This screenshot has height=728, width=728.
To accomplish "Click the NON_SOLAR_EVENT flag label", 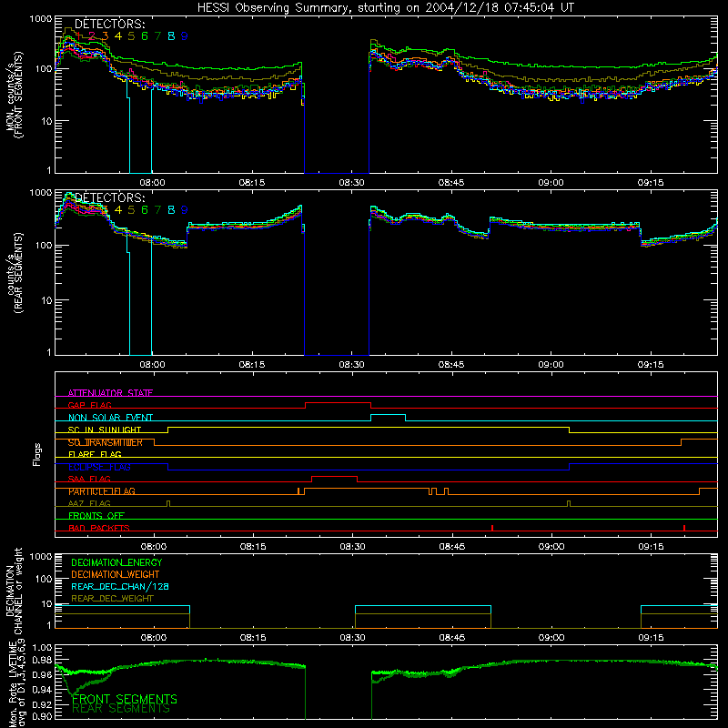I will coord(110,418).
